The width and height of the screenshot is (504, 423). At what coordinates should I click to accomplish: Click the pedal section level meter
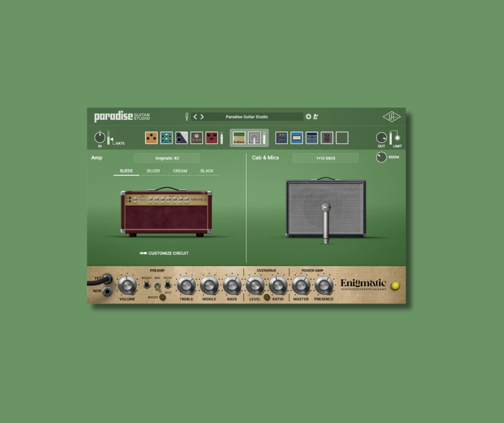pyautogui.click(x=221, y=138)
